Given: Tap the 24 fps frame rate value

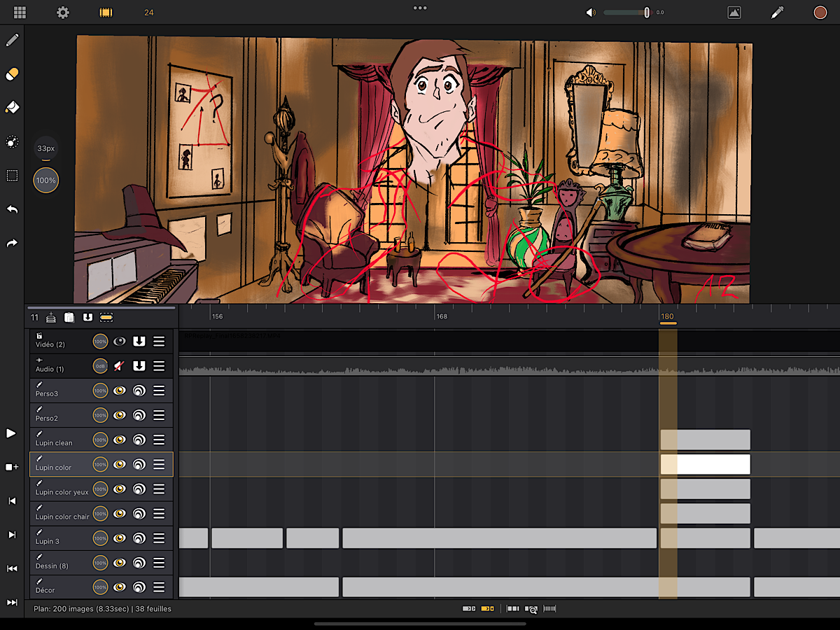Looking at the screenshot, I should click(148, 13).
